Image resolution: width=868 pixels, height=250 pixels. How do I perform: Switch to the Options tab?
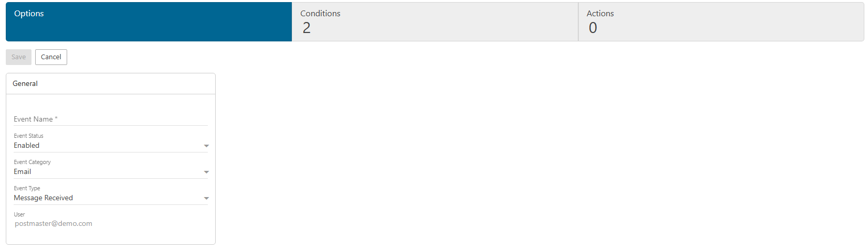point(149,21)
